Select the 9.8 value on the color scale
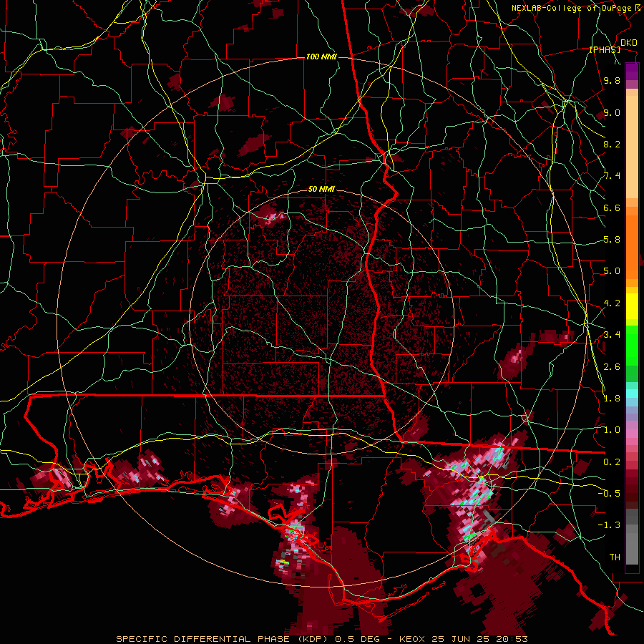Screen dimensions: 644x644 pos(612,81)
